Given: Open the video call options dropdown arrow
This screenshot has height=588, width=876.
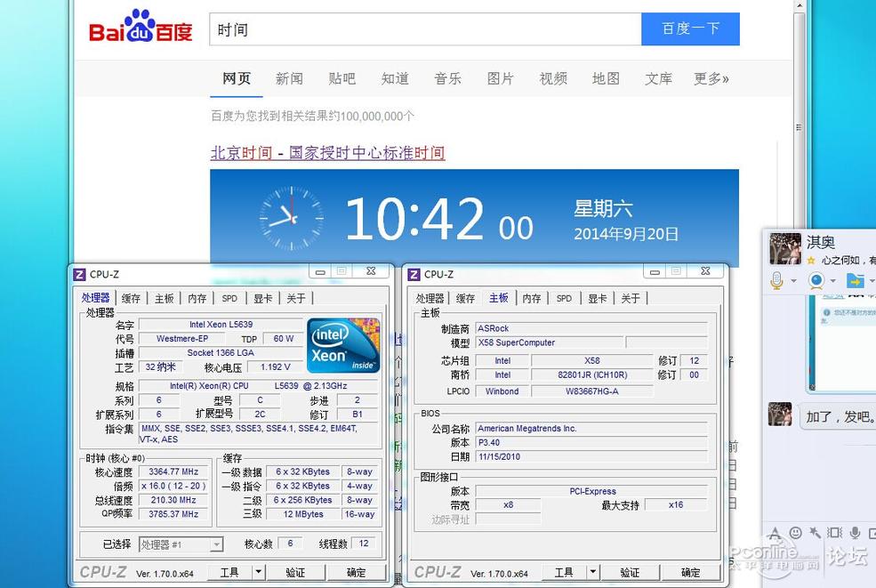Looking at the screenshot, I should [x=833, y=280].
